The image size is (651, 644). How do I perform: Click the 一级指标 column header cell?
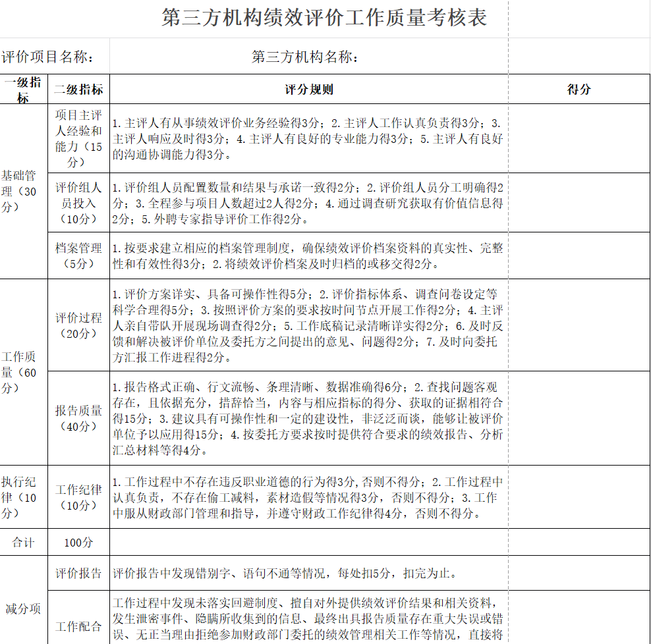[24, 90]
